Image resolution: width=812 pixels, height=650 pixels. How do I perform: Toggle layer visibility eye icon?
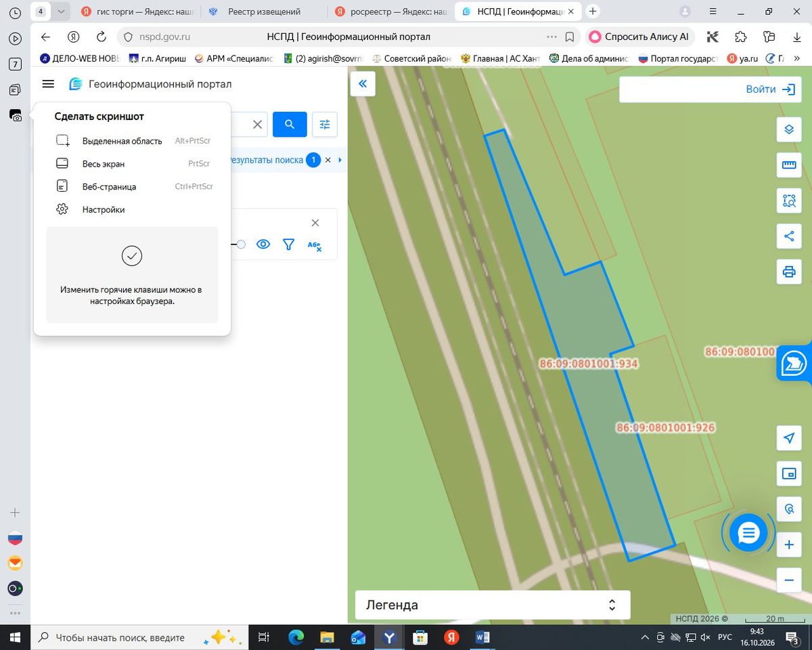point(263,244)
